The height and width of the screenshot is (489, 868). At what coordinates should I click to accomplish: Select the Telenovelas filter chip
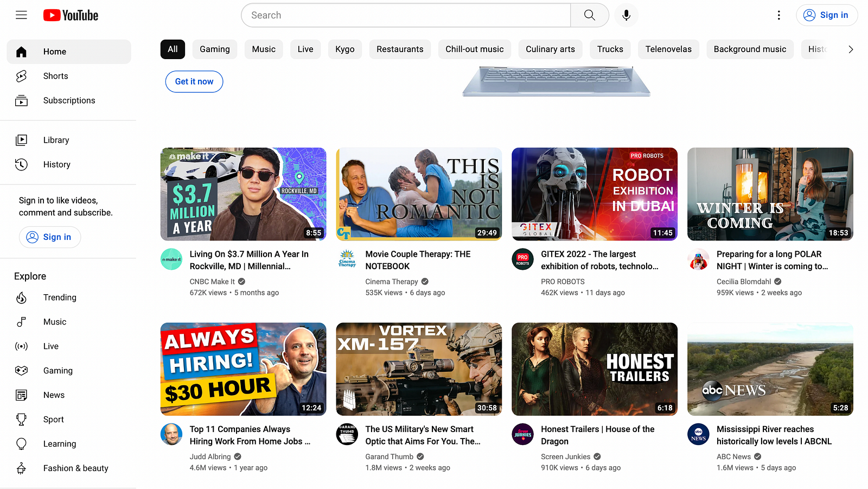[x=668, y=49]
